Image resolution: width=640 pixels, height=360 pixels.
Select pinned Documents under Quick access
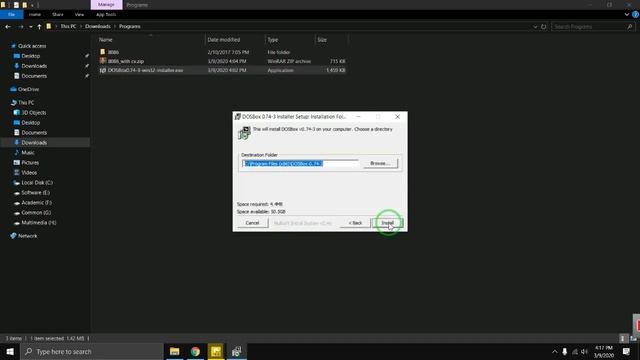pyautogui.click(x=34, y=76)
